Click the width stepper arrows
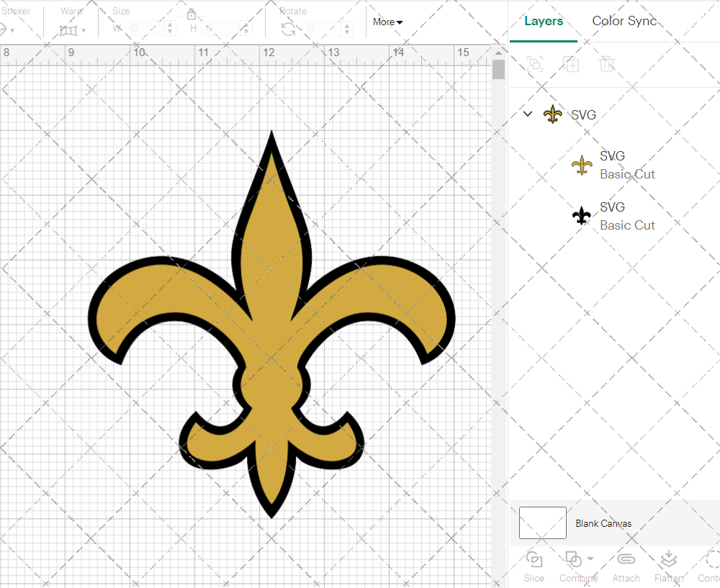This screenshot has width=720, height=588. [170, 29]
